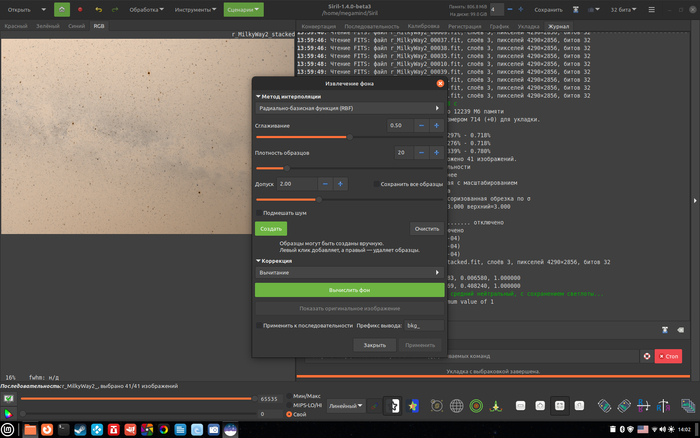Enable the Подмешать шум checkbox
Viewport: 700px width, 438px height.
258,213
